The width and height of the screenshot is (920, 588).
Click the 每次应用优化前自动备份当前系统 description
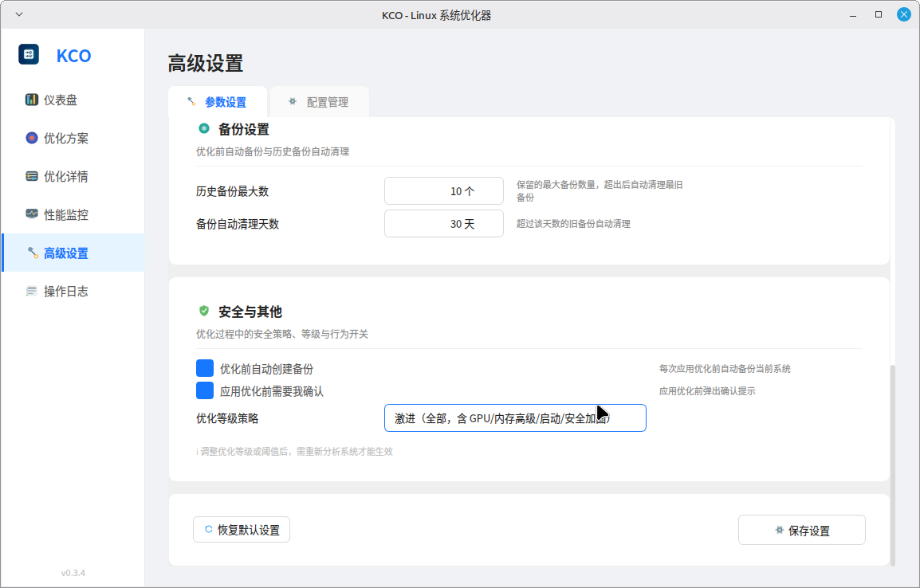coord(725,369)
